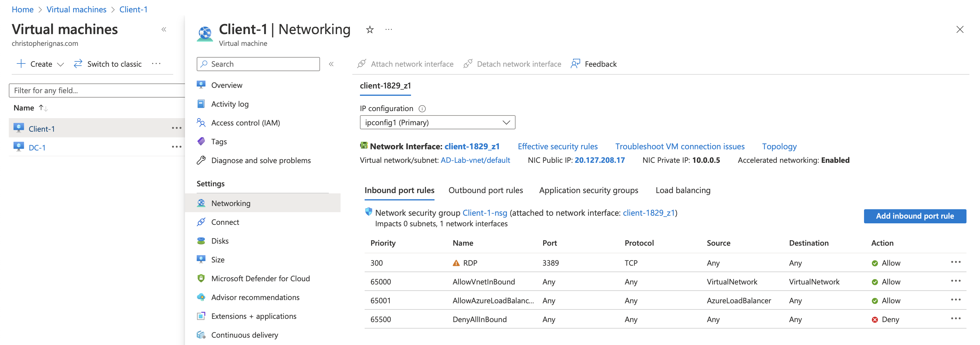Viewport: 980px width, 345px height.
Task: Collapse the Virtual machines list panel
Action: [x=164, y=29]
